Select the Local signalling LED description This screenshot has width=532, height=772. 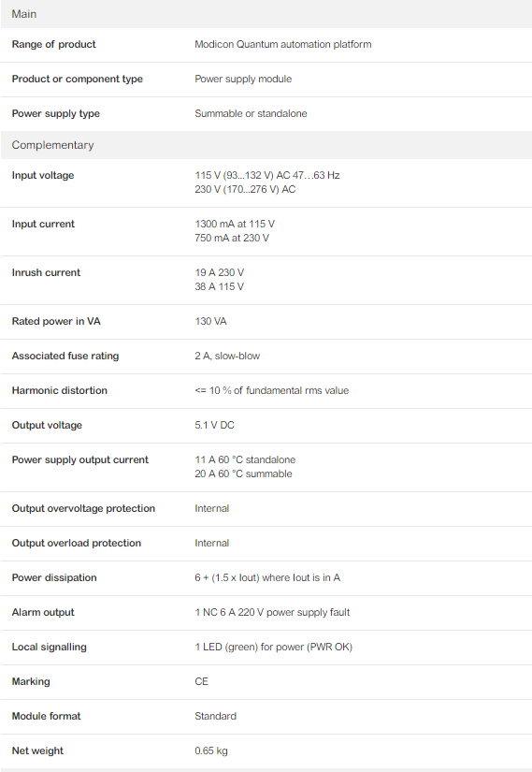tap(274, 647)
